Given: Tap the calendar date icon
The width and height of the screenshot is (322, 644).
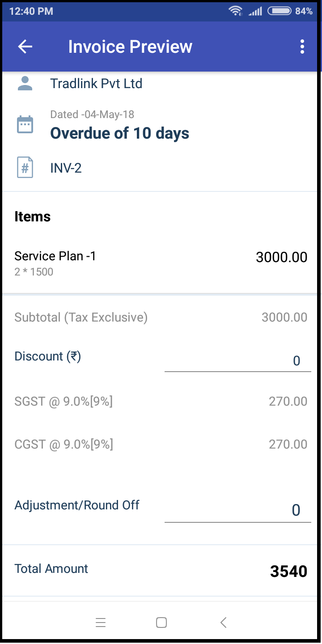Looking at the screenshot, I should (x=25, y=124).
